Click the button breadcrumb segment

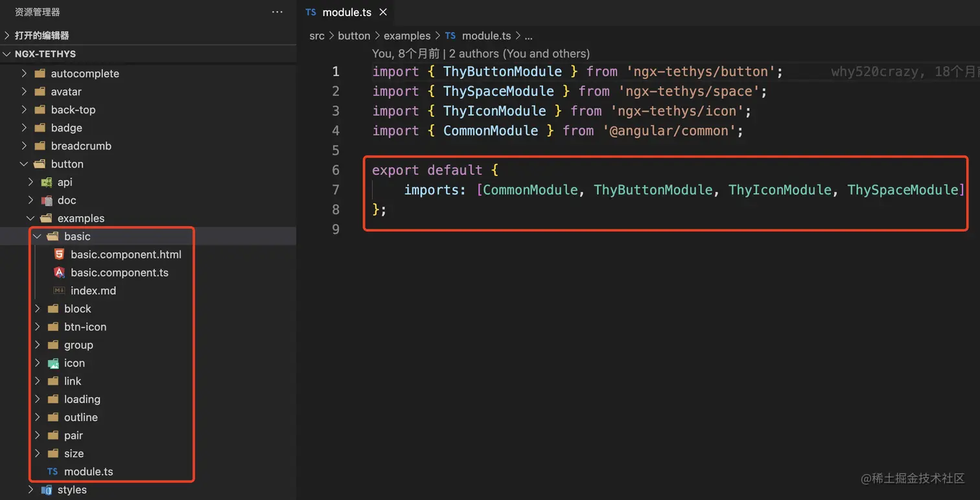(354, 36)
